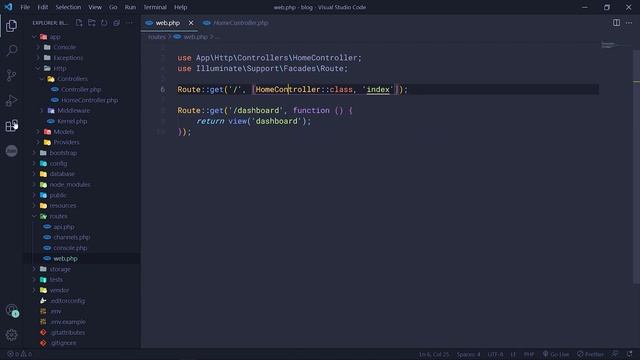The width and height of the screenshot is (640, 360).
Task: Close the web.php editor tab
Action: [x=191, y=23]
